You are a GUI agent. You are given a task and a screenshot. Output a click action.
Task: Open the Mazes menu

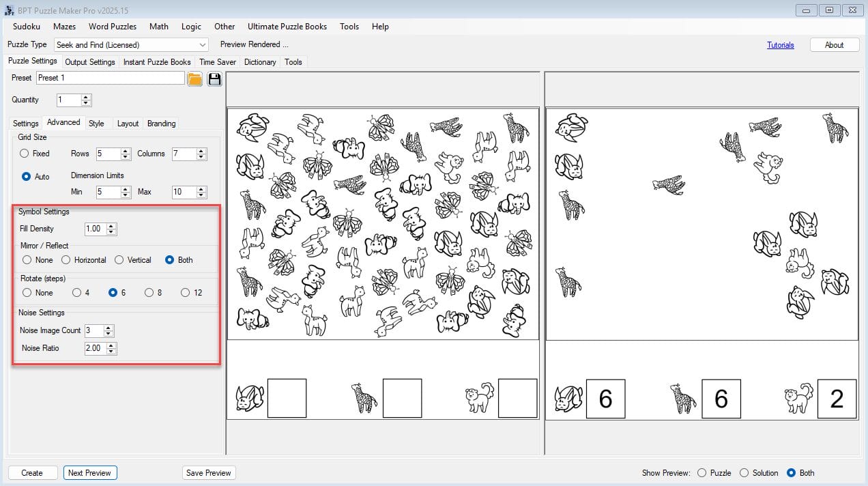(64, 27)
